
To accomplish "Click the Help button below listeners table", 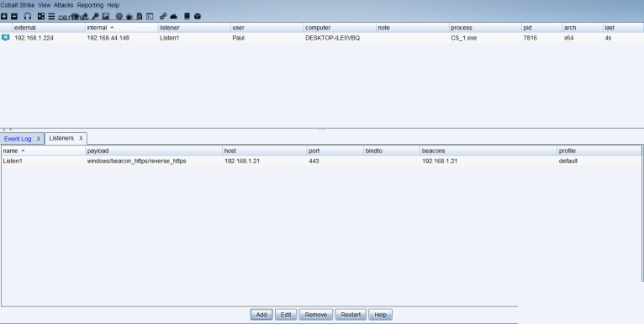I will [380, 315].
